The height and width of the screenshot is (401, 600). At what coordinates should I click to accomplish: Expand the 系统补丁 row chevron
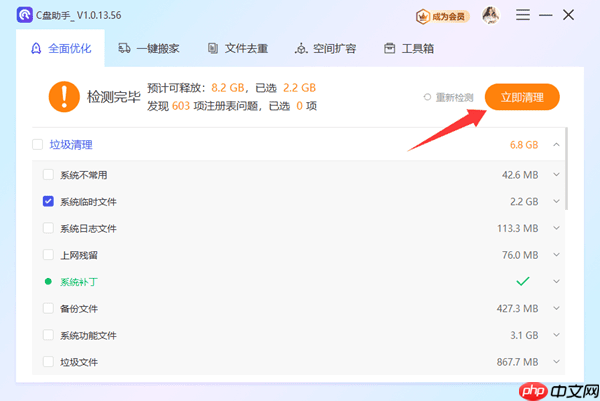[556, 282]
